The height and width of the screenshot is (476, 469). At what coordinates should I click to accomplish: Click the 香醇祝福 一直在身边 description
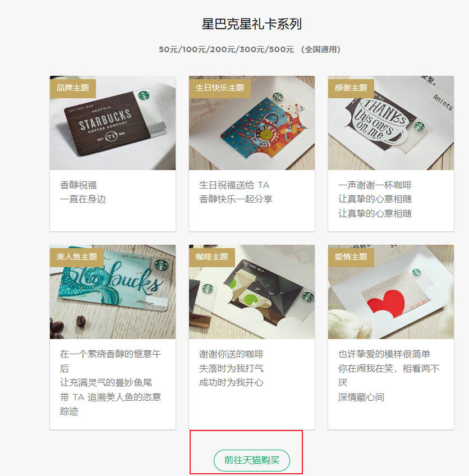83,192
